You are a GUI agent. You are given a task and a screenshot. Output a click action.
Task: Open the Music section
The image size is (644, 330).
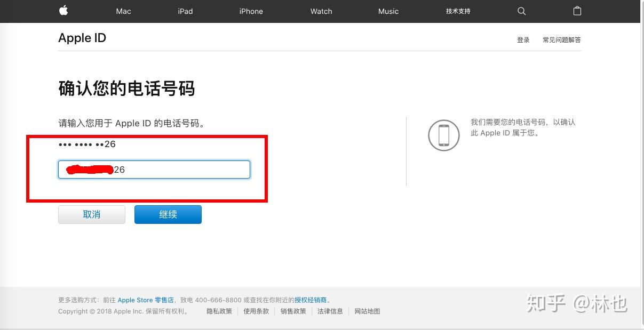tap(388, 11)
